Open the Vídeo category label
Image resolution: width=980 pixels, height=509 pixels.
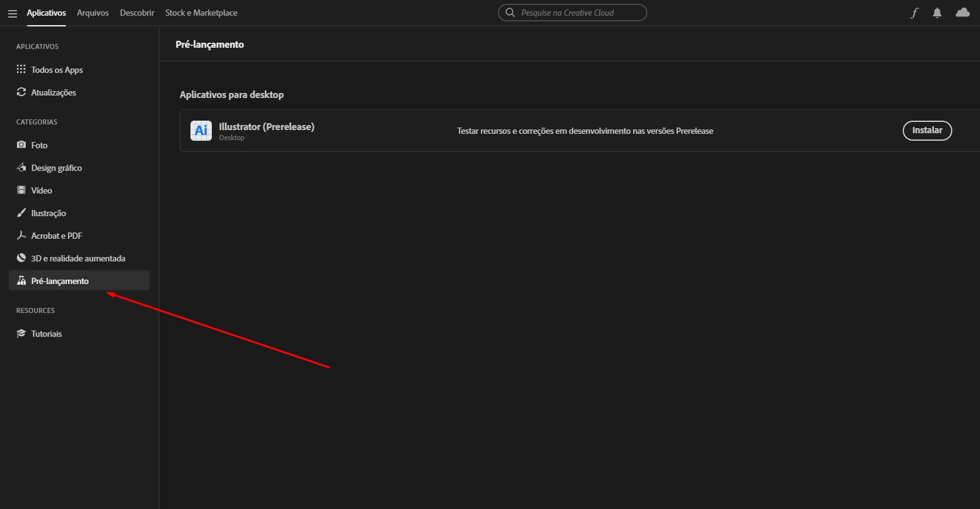point(41,190)
